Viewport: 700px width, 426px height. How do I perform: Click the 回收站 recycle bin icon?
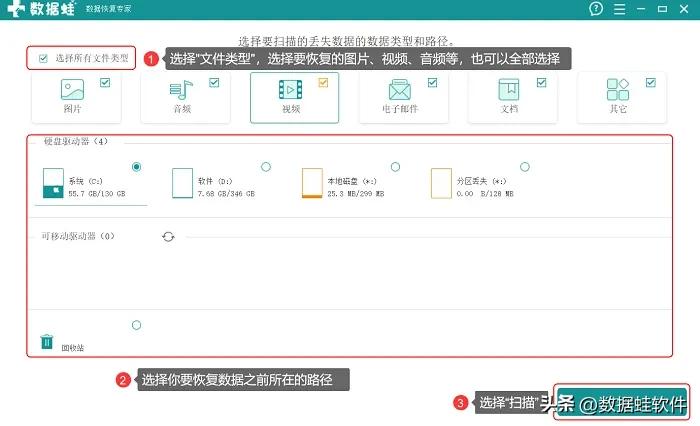(46, 342)
